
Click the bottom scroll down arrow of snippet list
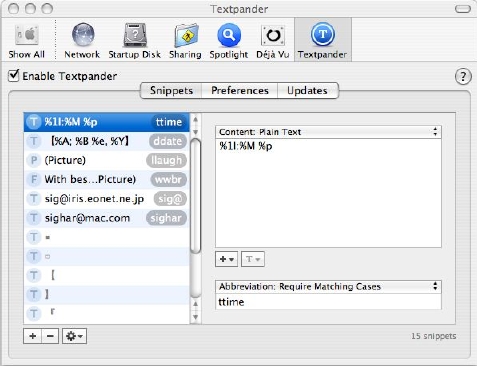click(x=196, y=317)
